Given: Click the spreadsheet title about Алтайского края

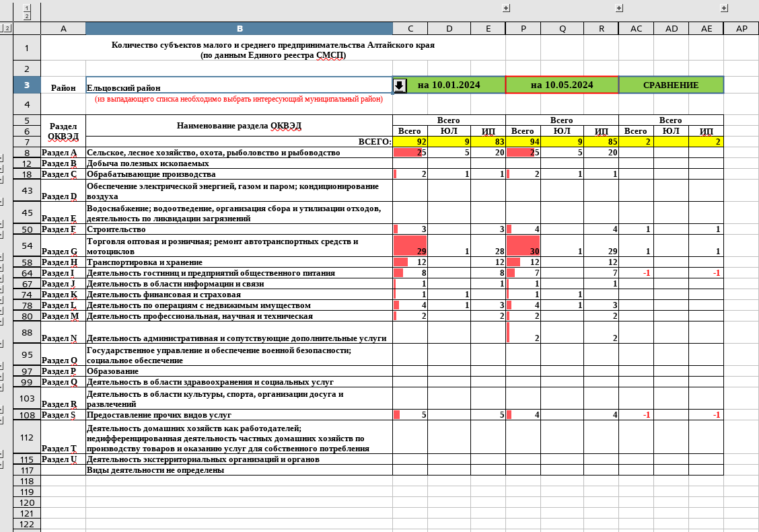Looking at the screenshot, I should pos(273,50).
